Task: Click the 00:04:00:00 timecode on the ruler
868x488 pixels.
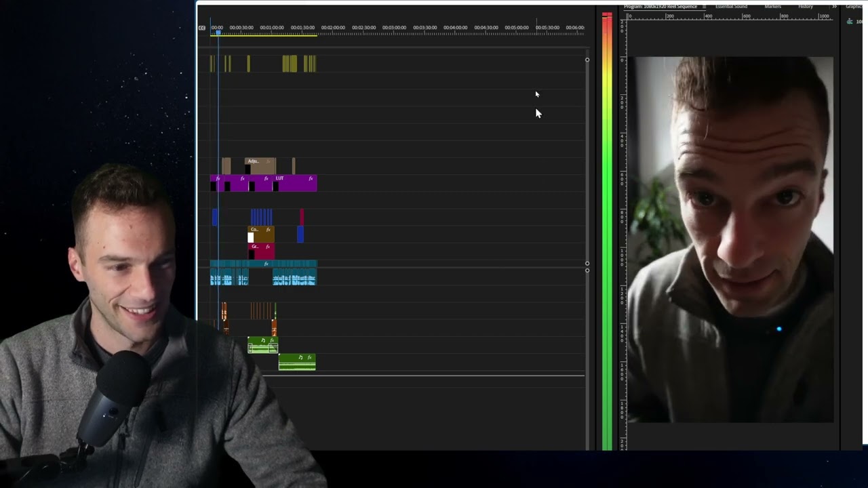Action: pyautogui.click(x=455, y=28)
